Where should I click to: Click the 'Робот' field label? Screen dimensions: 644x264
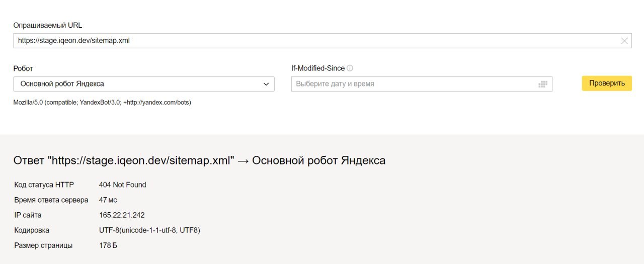(x=23, y=68)
